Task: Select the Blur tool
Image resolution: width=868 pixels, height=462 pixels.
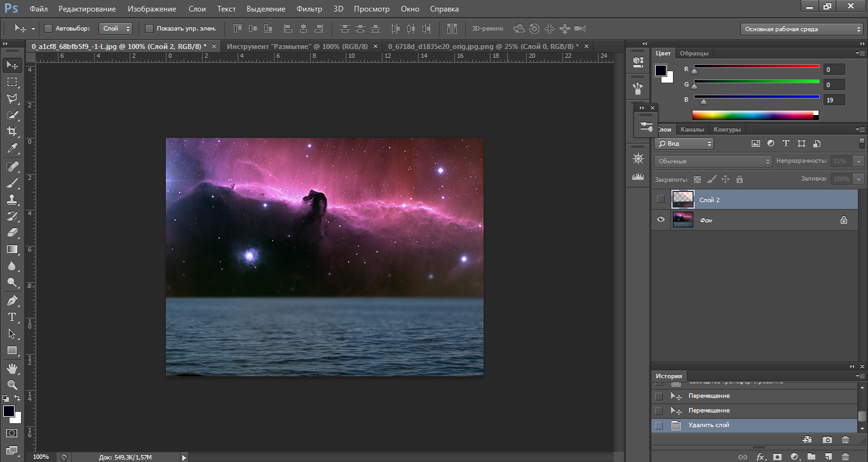Action: pos(12,266)
